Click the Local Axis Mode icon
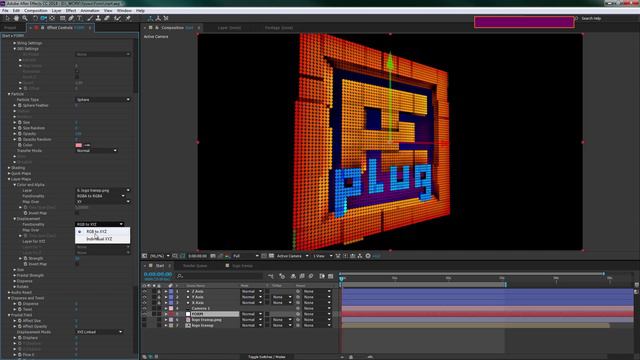This screenshot has height=360, width=640. click(x=150, y=18)
